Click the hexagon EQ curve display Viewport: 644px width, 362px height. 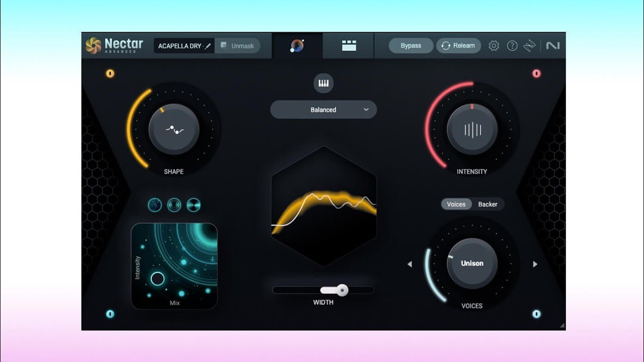tap(324, 206)
